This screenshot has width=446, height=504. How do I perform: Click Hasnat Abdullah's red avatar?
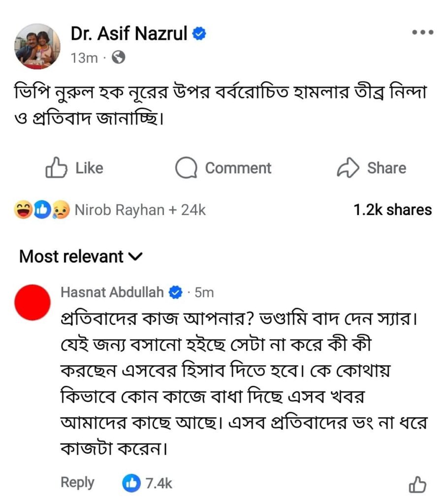pyautogui.click(x=33, y=301)
